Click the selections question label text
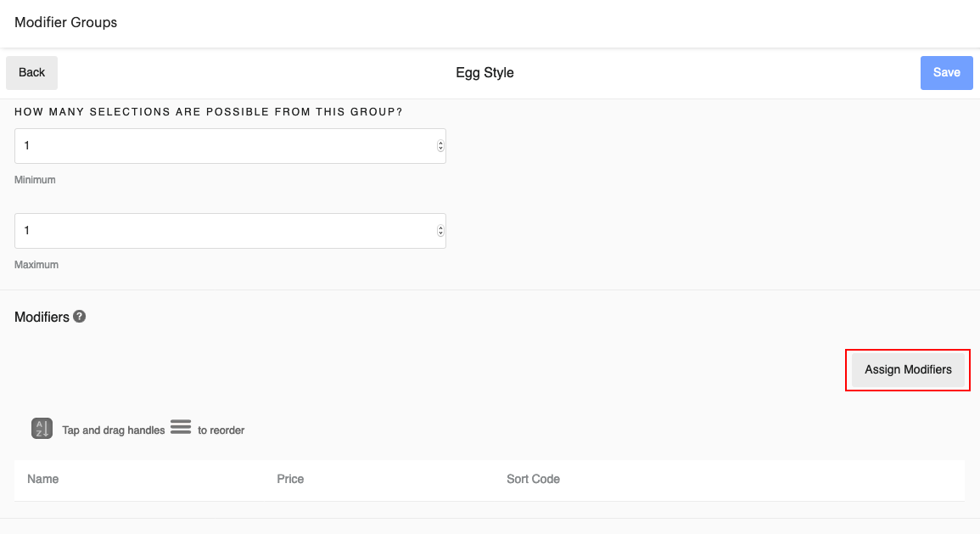980x534 pixels. click(x=209, y=111)
